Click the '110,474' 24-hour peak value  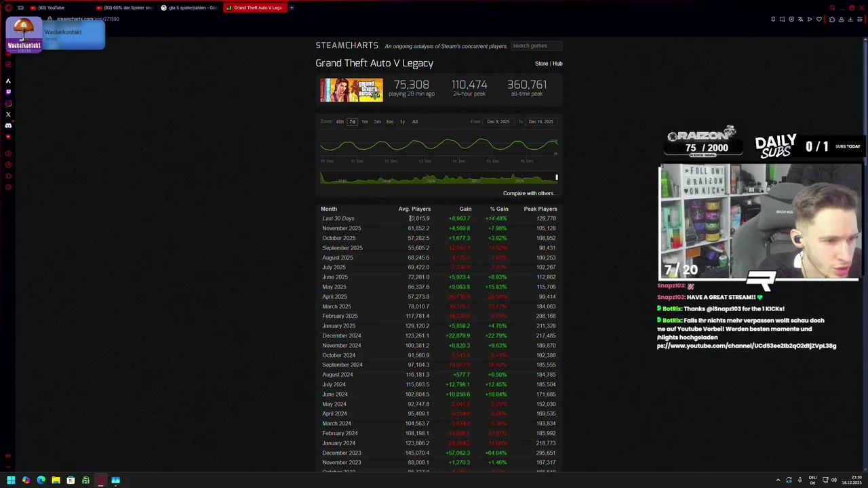pyautogui.click(x=469, y=85)
